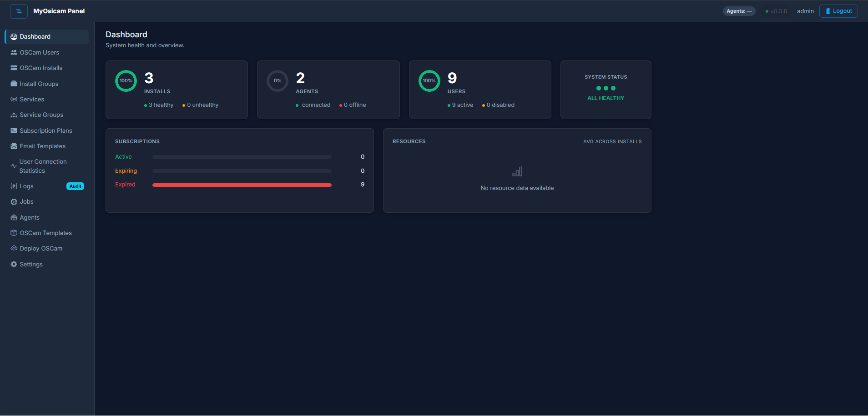Image resolution: width=868 pixels, height=416 pixels.
Task: Open OSCam Templates
Action: click(x=47, y=233)
